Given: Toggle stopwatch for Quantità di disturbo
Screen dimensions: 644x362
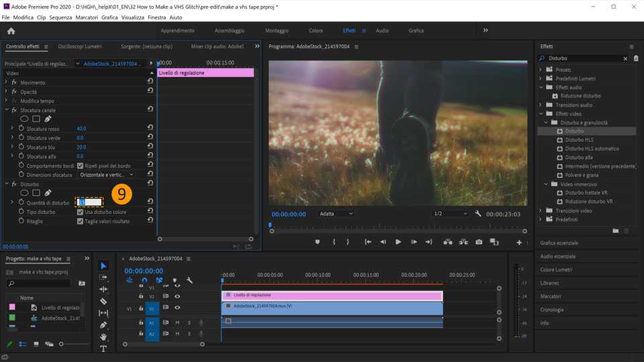Looking at the screenshot, I should pos(21,202).
